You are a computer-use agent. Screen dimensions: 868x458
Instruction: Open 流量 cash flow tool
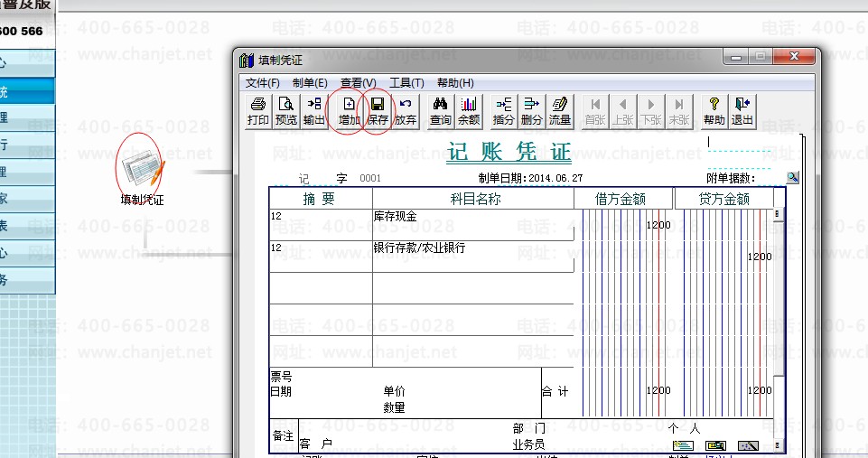click(x=560, y=111)
